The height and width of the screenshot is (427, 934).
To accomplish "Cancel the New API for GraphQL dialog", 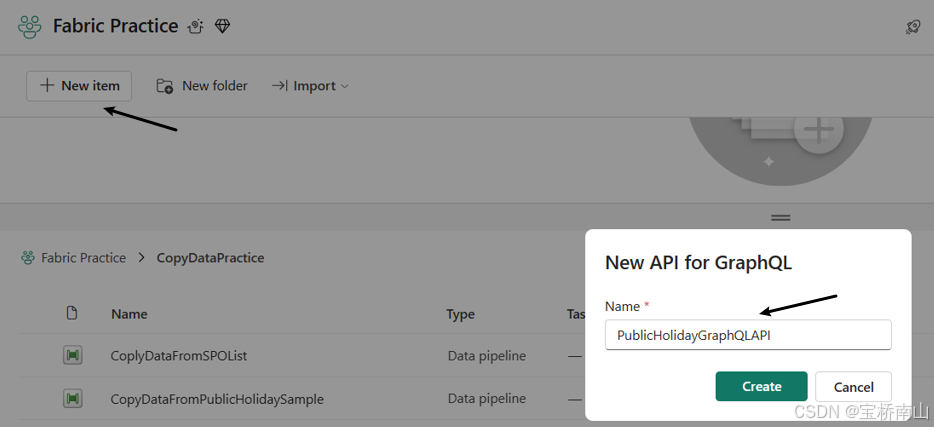I will (x=853, y=387).
